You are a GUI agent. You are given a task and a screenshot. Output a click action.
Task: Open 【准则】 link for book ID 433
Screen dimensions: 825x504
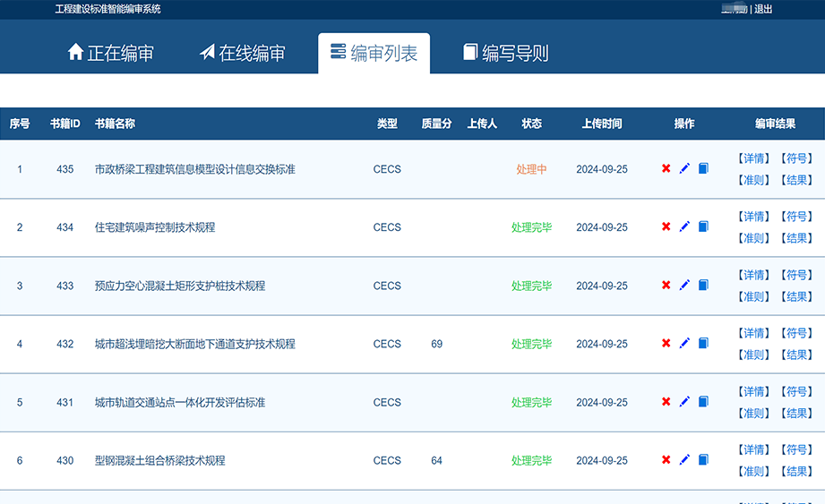click(x=752, y=296)
